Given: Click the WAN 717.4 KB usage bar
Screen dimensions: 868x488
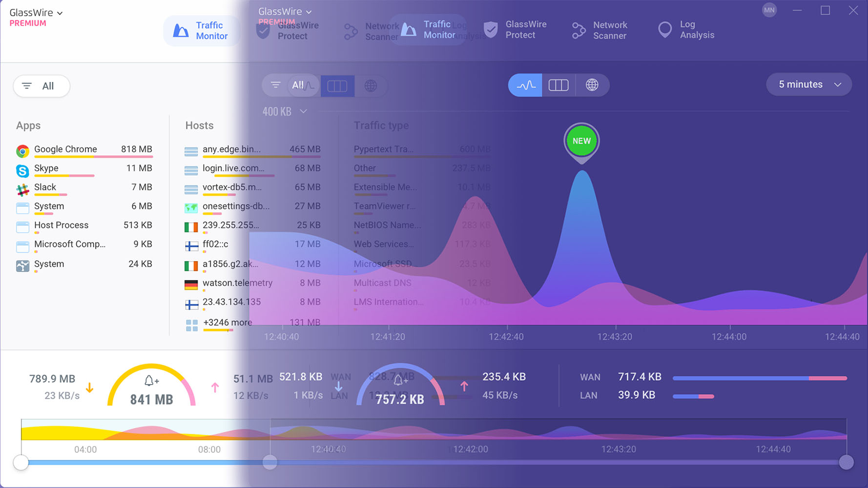Looking at the screenshot, I should [760, 378].
